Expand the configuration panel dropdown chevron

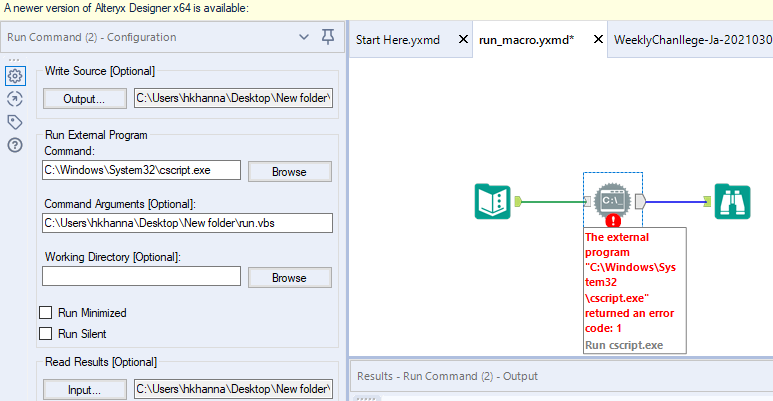(x=305, y=37)
